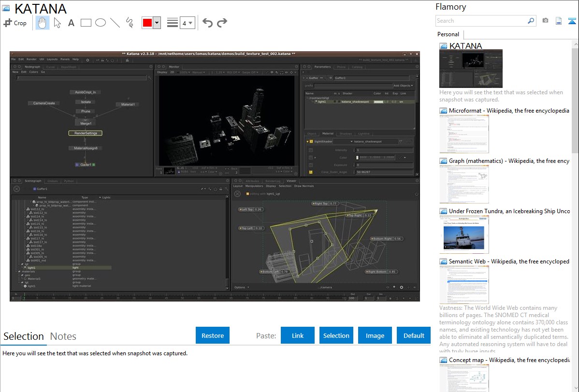Image resolution: width=579 pixels, height=392 pixels.
Task: Open the color picker dropdown arrow
Action: tap(157, 23)
